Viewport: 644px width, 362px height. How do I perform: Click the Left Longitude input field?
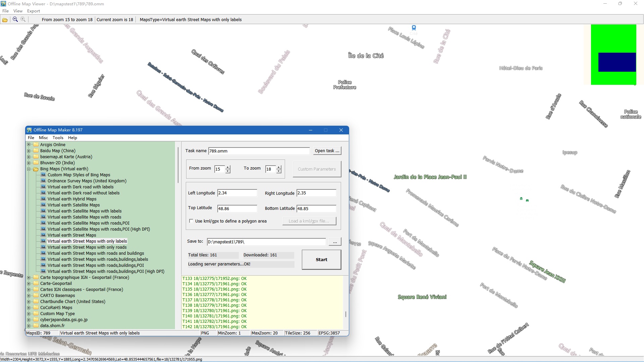237,193
